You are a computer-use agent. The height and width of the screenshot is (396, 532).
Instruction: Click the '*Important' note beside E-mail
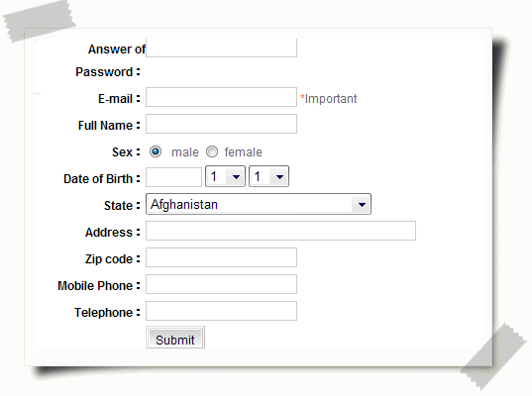tap(329, 99)
